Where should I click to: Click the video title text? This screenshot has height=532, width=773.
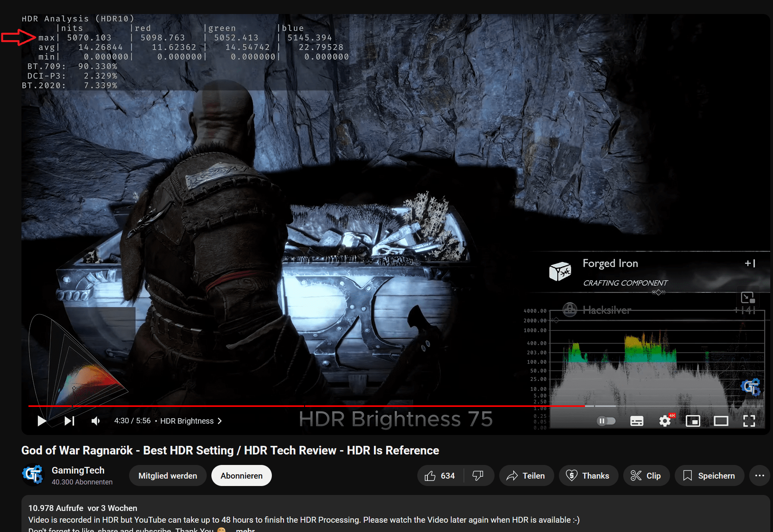(x=230, y=450)
